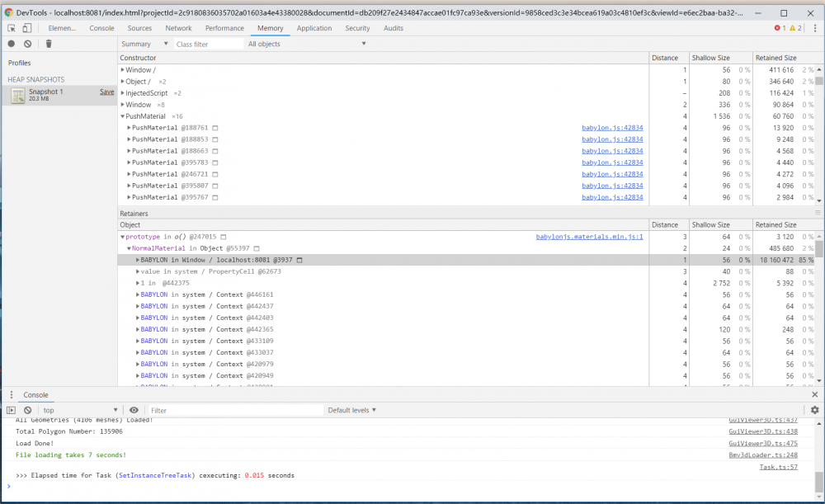Screen dimensions: 825x504
Task: Switch to the Console tab
Action: coord(101,28)
